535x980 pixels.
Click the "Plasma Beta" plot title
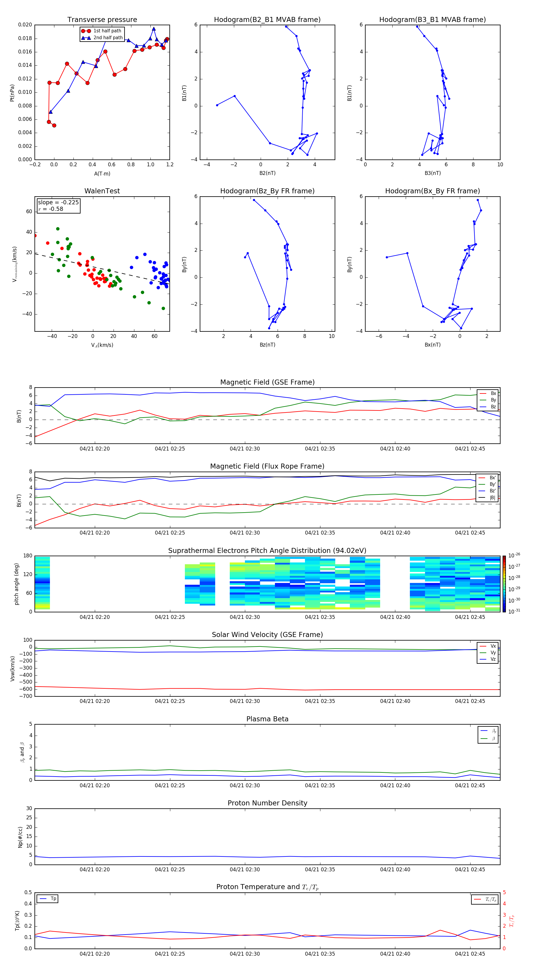[267, 719]
